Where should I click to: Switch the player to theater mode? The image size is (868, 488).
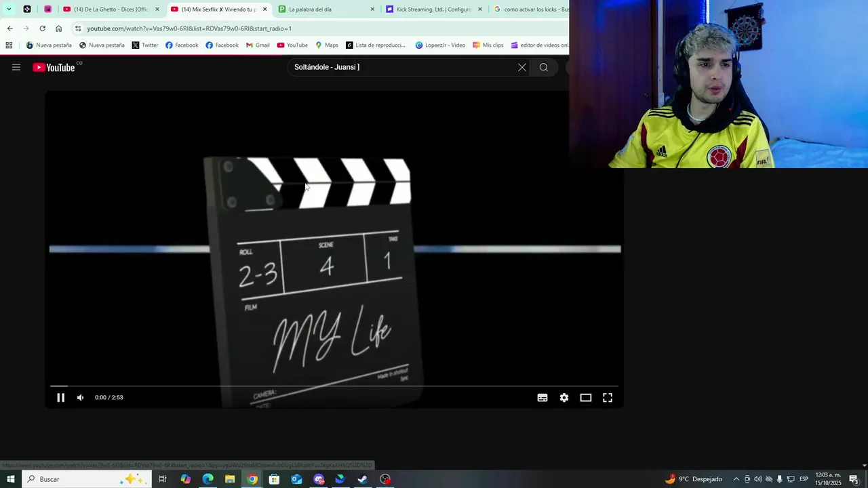coord(586,398)
